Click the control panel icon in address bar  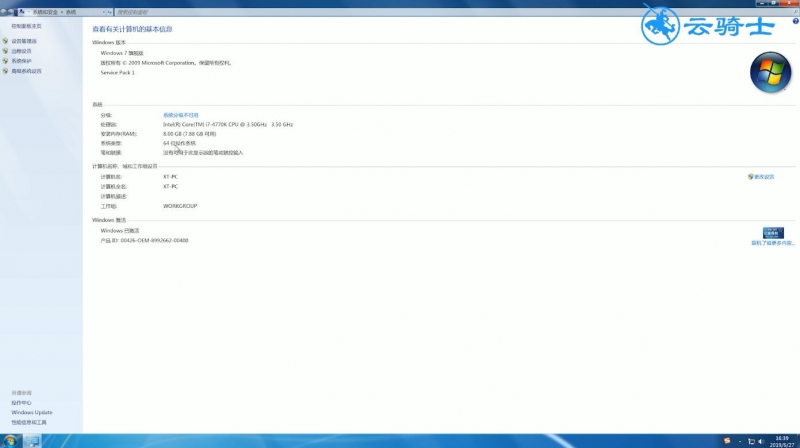pos(21,12)
